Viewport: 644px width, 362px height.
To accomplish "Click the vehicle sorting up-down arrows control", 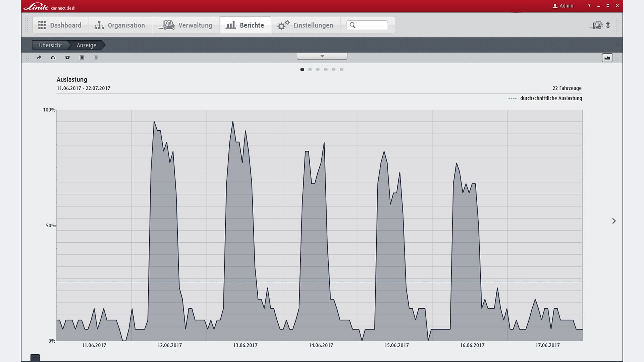I will (608, 25).
